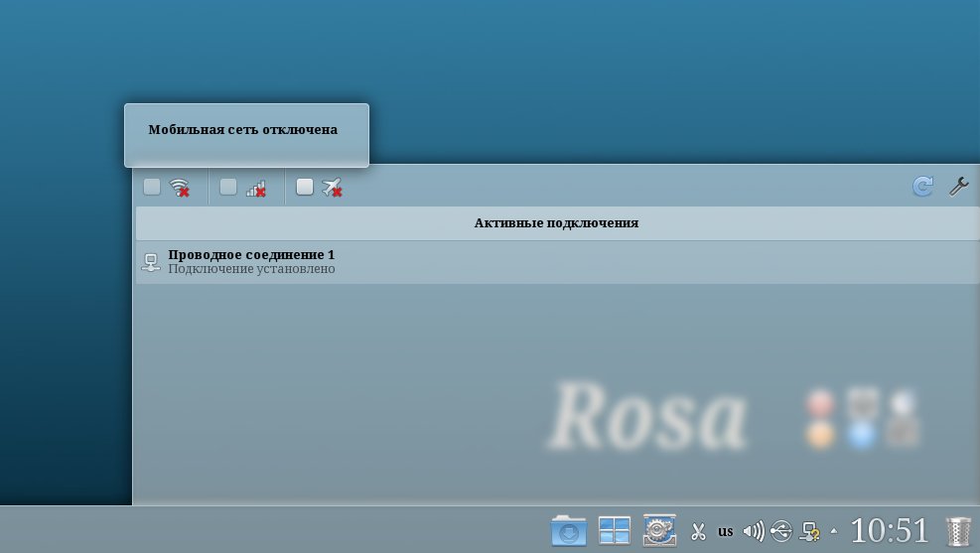Expand hidden tray icons arrow
The image size is (980, 553).
(834, 531)
